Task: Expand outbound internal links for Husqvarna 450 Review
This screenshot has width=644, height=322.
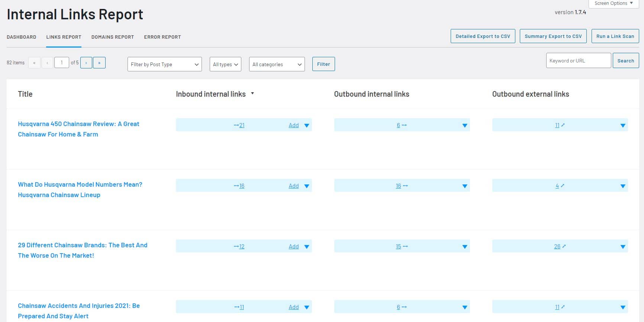Action: coord(465,125)
